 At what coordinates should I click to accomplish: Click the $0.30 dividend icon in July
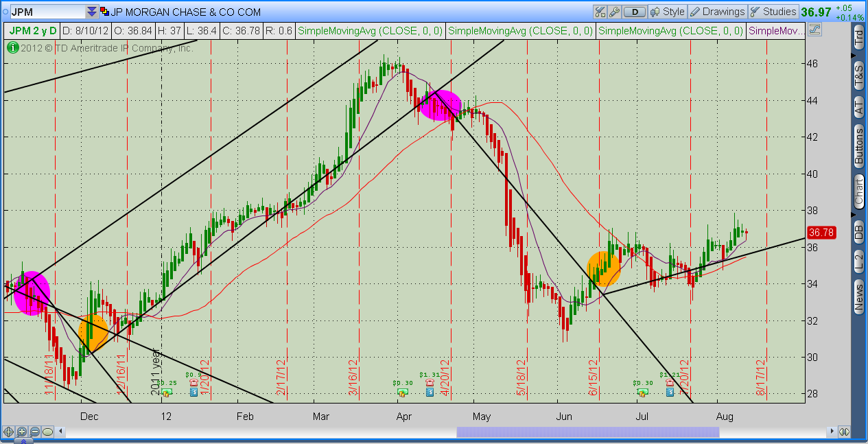pos(642,393)
